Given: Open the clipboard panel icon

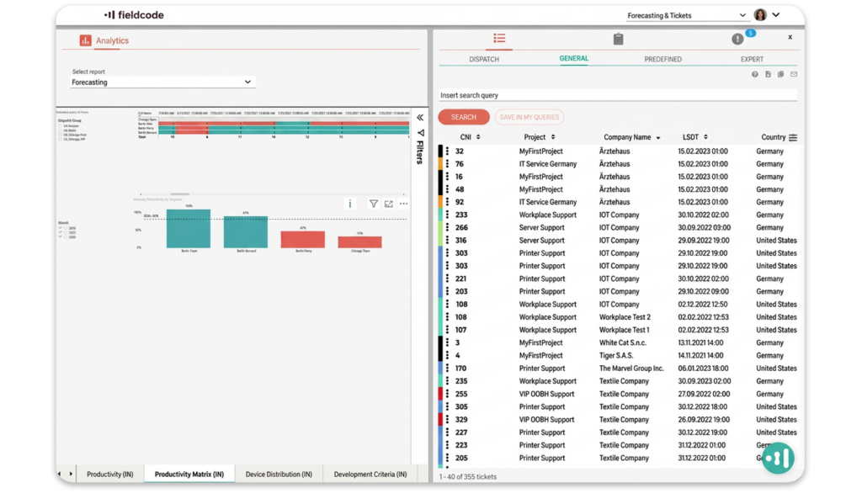Looking at the screenshot, I should pyautogui.click(x=619, y=39).
